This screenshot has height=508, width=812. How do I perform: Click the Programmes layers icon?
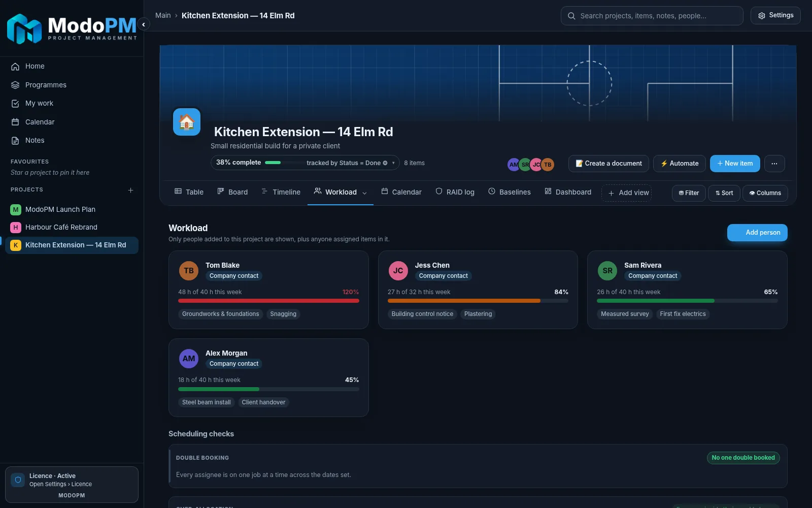(x=15, y=85)
